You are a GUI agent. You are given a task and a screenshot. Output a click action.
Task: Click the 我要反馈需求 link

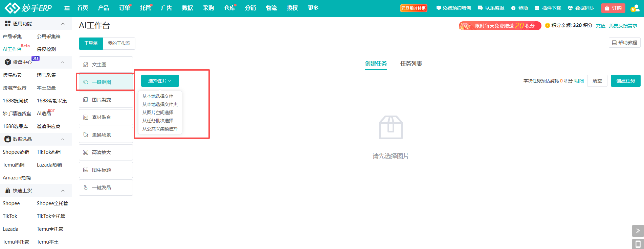pos(623,26)
